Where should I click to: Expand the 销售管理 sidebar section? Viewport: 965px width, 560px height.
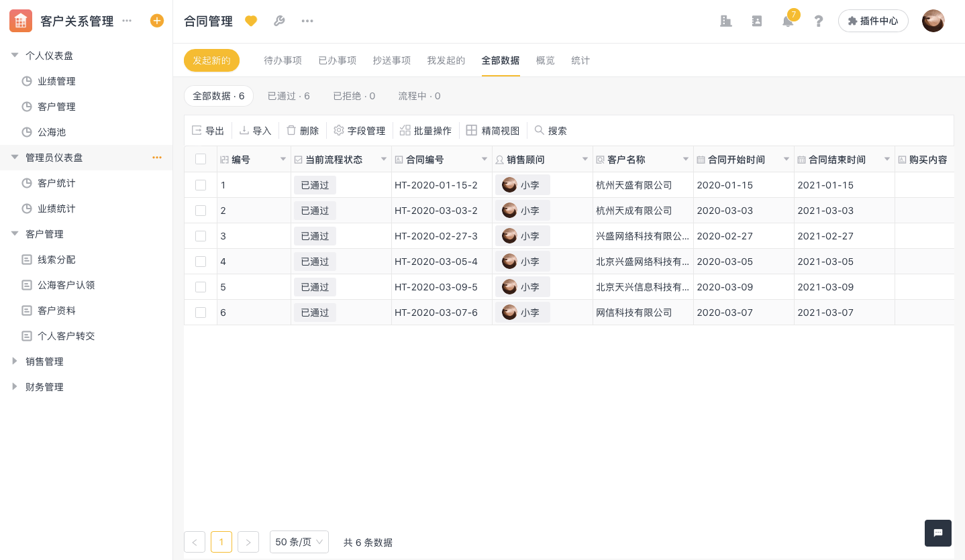coord(15,361)
